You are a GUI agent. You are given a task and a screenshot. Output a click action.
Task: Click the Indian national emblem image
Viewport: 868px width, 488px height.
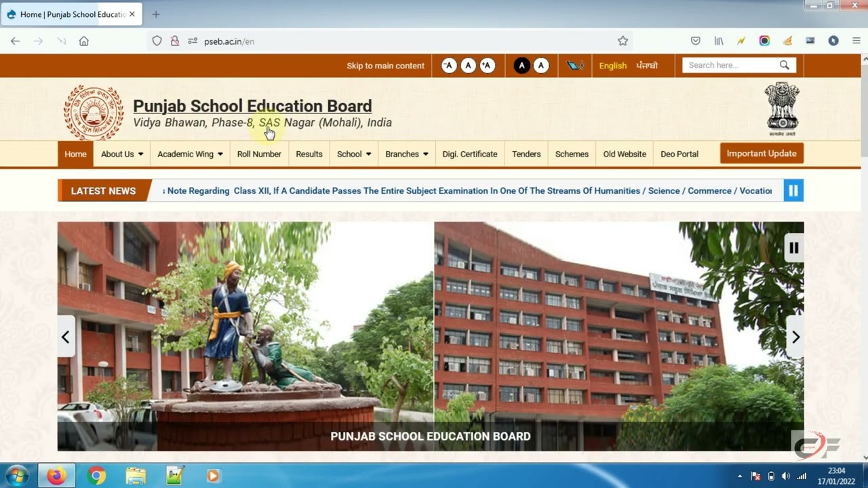[783, 110]
